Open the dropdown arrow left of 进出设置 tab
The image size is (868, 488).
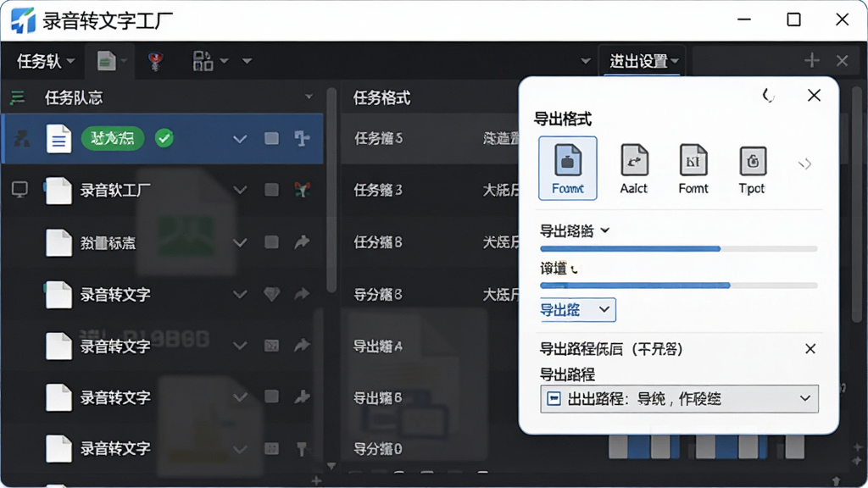pyautogui.click(x=585, y=61)
